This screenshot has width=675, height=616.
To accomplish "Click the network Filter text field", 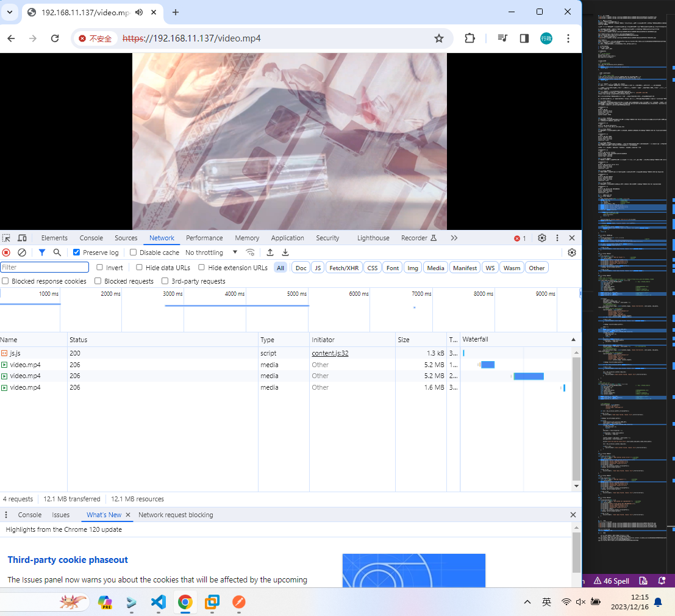I will click(x=45, y=267).
